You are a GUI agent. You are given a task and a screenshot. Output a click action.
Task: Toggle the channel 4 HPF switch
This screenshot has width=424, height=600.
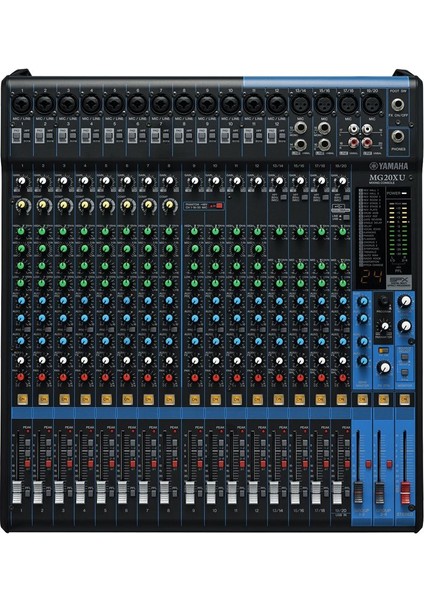click(x=96, y=135)
